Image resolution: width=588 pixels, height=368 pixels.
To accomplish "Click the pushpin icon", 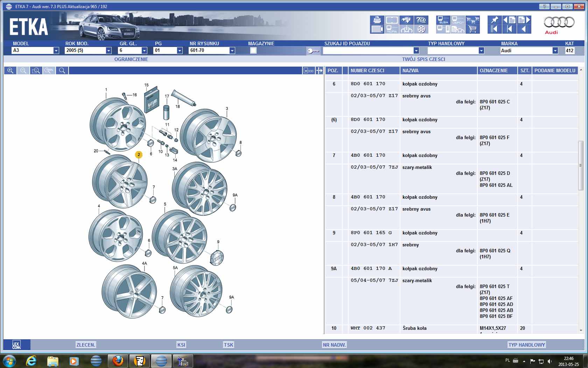I will pyautogui.click(x=495, y=20).
